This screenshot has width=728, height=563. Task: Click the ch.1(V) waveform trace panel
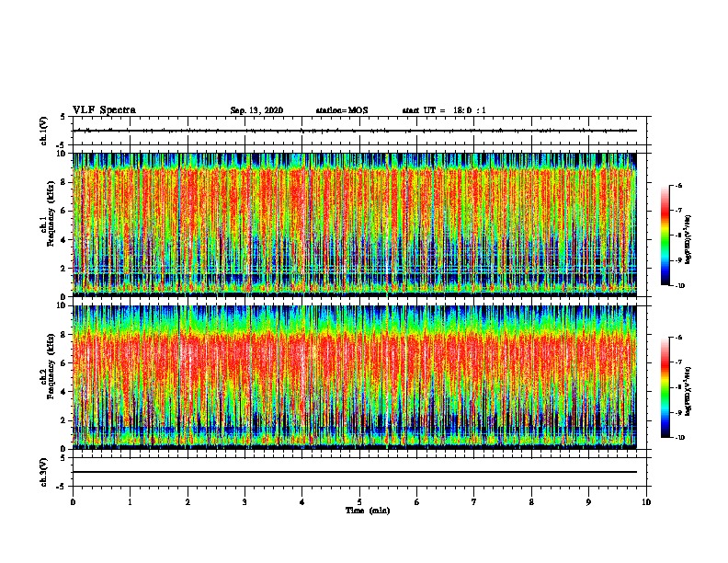point(359,131)
